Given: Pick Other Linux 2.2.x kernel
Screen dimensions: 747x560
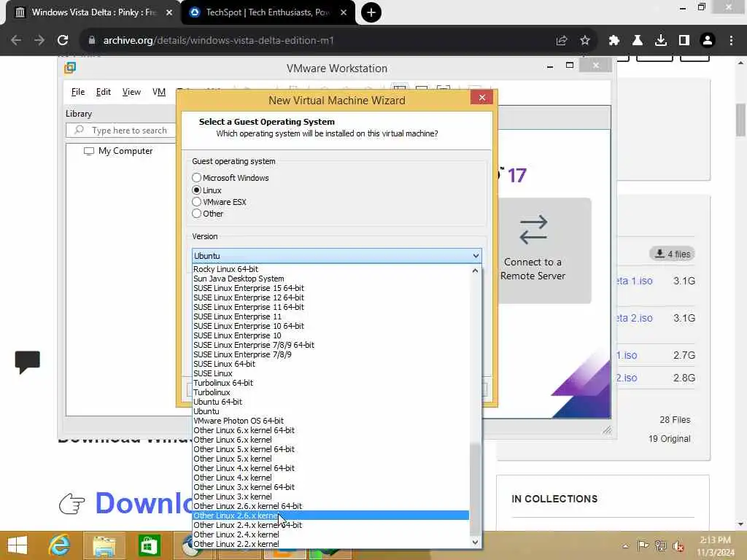Looking at the screenshot, I should tap(330, 544).
